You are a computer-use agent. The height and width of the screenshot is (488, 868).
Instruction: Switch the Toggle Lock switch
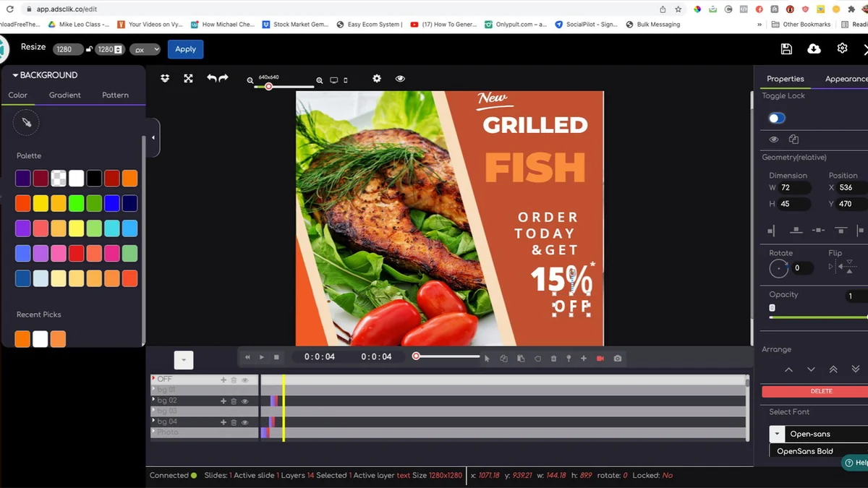777,118
